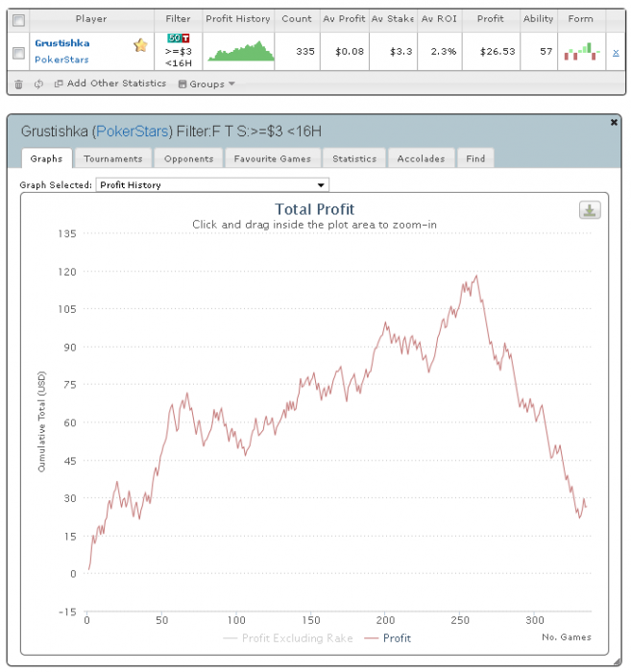Click the 57 Ability value
The width and height of the screenshot is (631, 672).
pyautogui.click(x=546, y=52)
